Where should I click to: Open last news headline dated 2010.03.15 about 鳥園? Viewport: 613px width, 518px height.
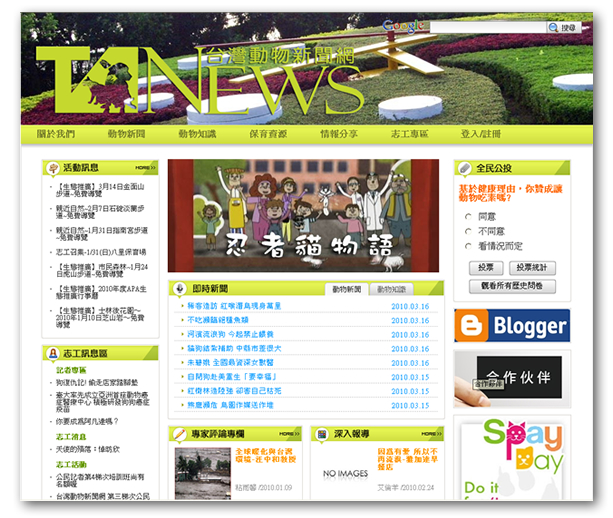230,405
